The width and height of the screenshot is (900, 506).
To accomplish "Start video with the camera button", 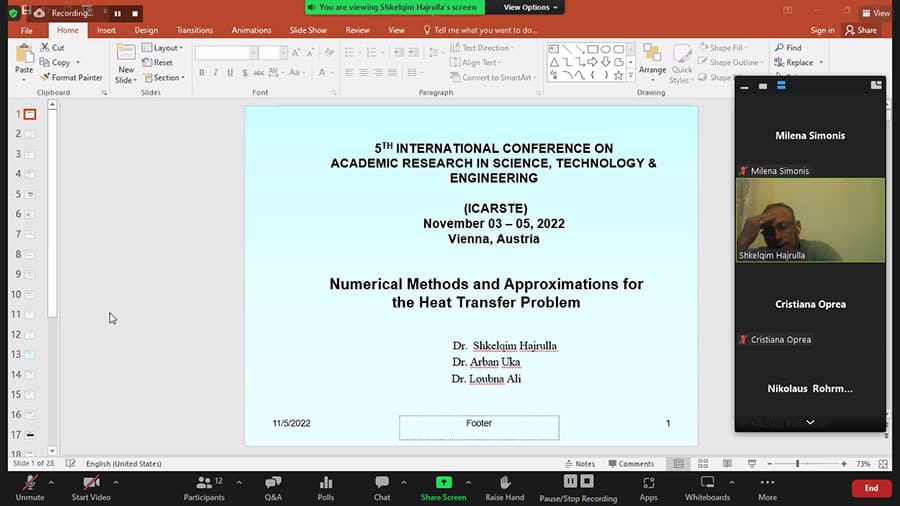I will click(x=91, y=487).
